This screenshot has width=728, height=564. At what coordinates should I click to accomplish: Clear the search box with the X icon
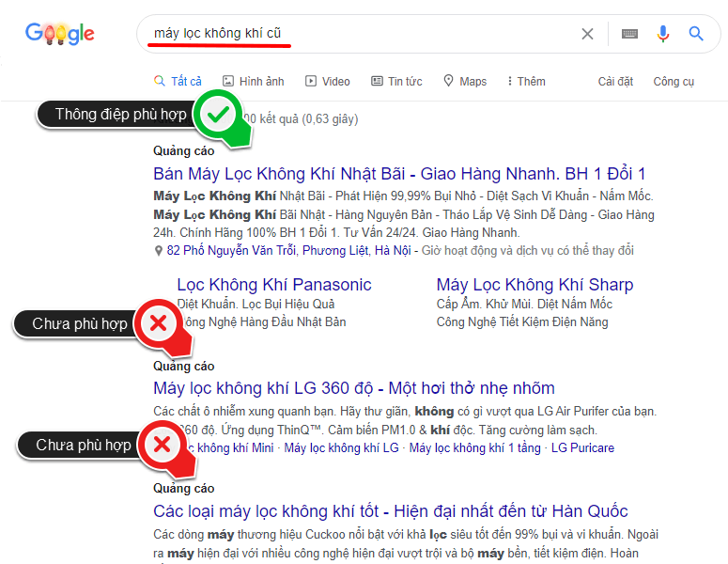point(587,34)
